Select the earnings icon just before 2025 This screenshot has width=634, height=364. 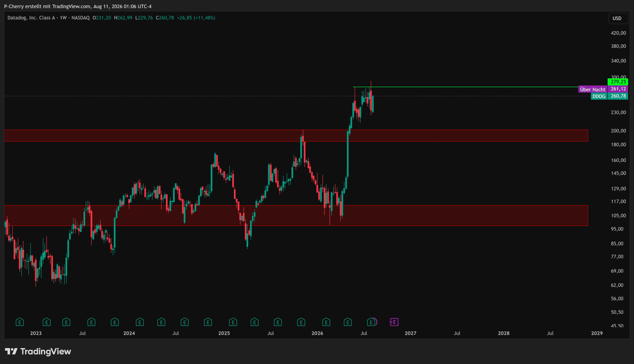[208, 322]
